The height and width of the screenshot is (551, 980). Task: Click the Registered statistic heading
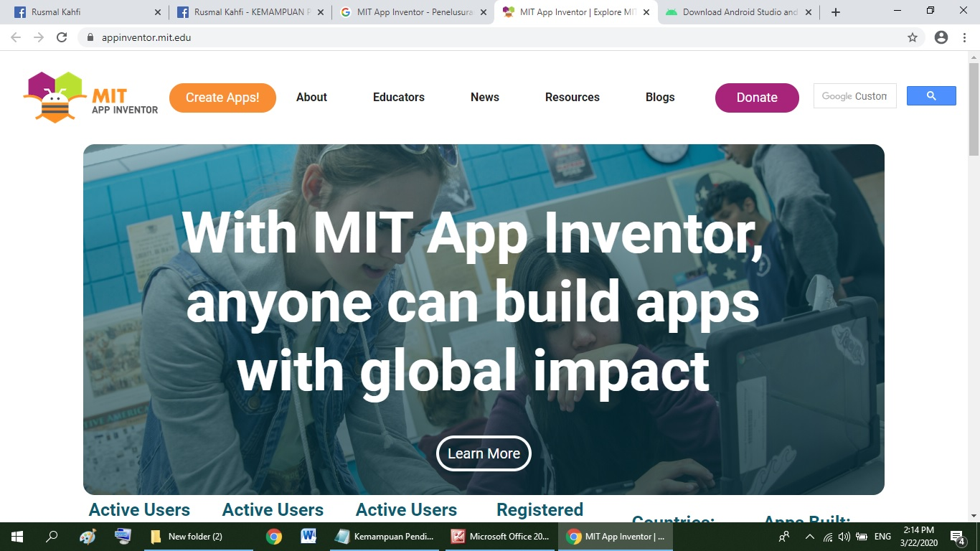(x=540, y=510)
